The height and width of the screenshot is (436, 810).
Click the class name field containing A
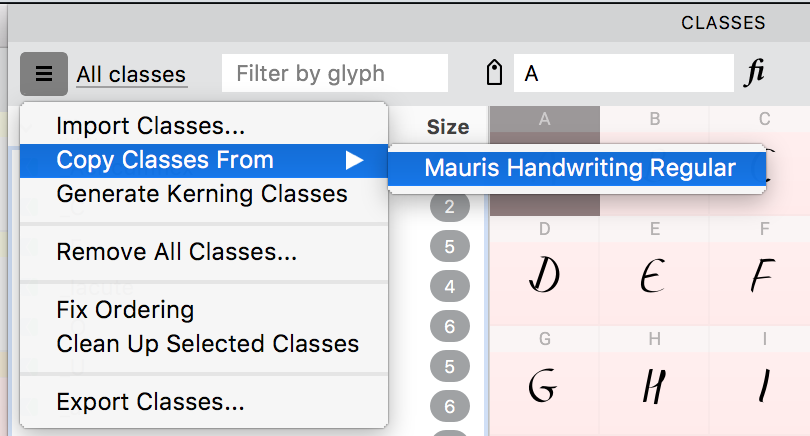(623, 73)
